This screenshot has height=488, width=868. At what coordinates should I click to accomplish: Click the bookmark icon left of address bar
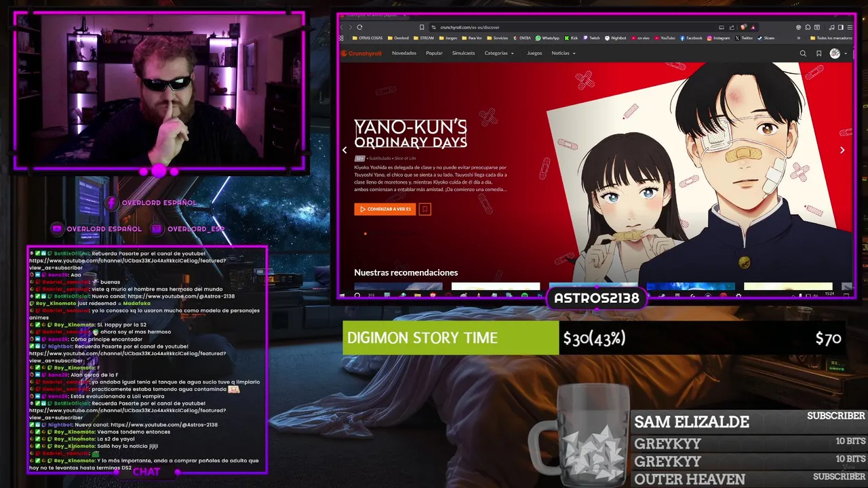[422, 27]
